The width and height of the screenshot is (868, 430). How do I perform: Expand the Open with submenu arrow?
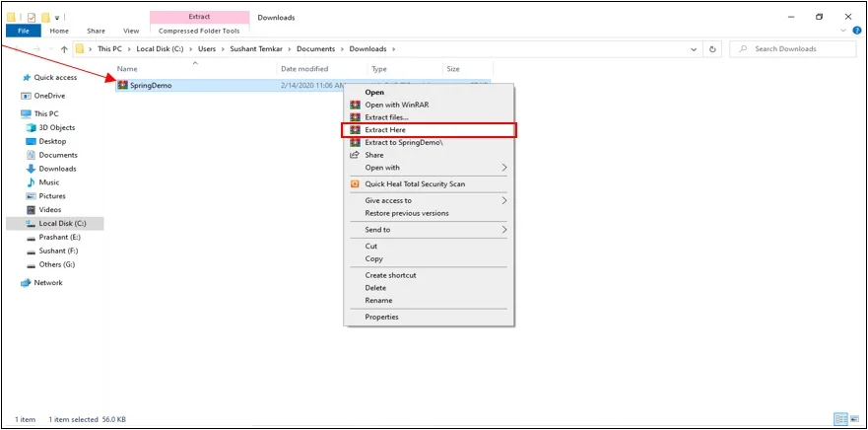[504, 168]
